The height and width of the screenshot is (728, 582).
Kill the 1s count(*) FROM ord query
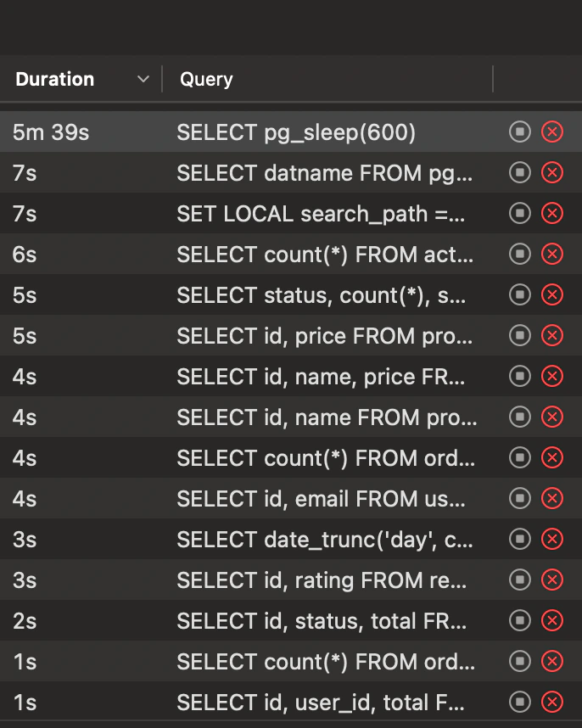(552, 661)
